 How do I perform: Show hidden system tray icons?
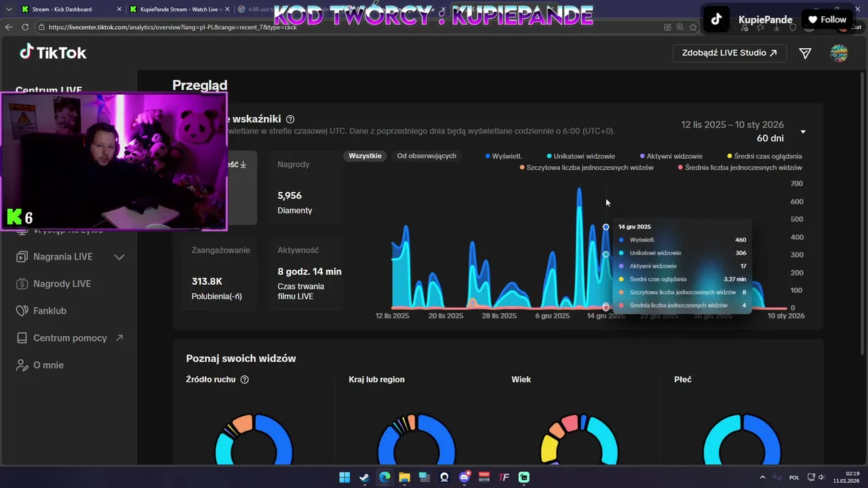click(x=762, y=477)
